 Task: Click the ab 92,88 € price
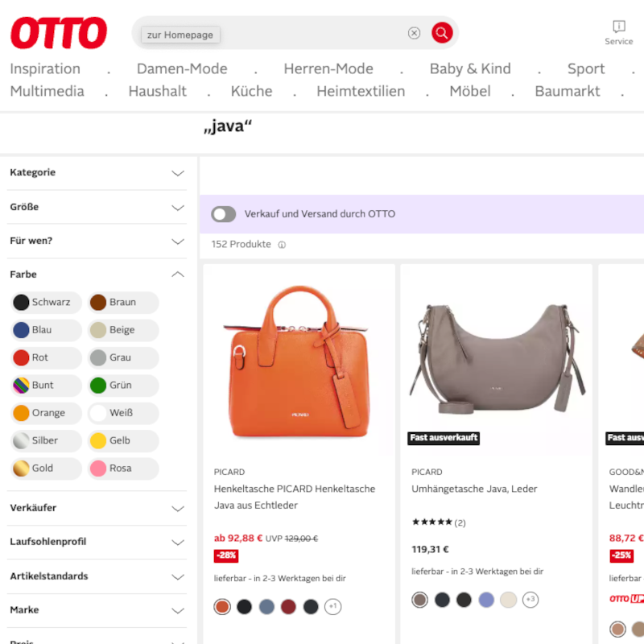point(238,538)
